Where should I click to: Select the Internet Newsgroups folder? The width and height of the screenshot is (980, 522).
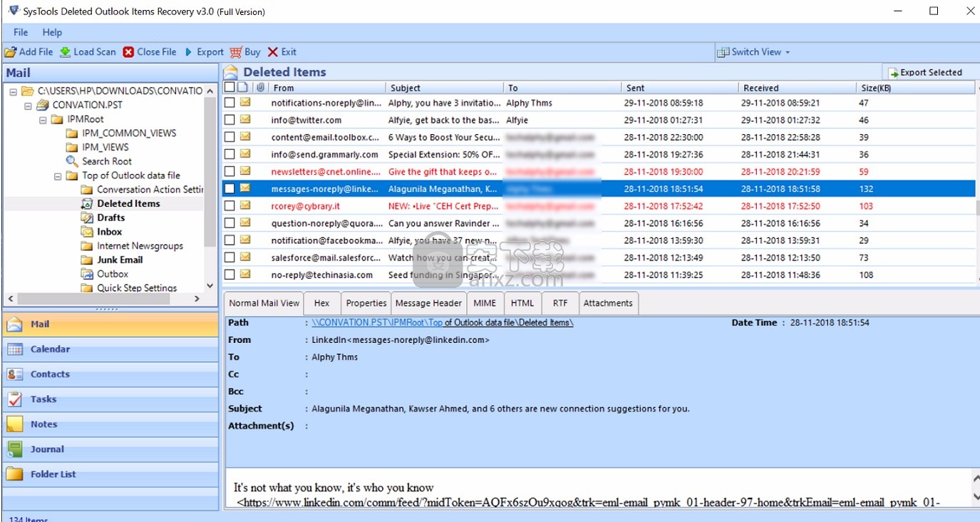point(140,246)
